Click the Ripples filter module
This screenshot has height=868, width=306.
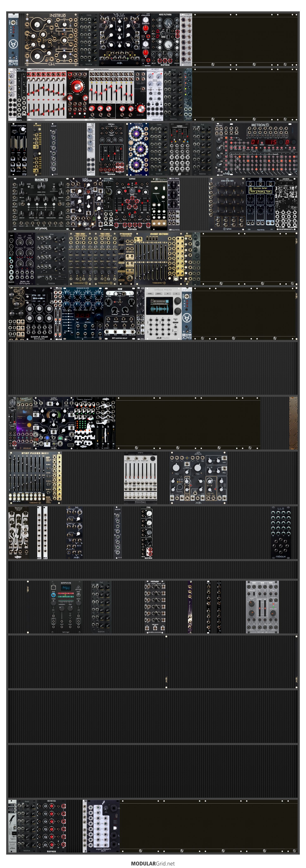click(159, 204)
